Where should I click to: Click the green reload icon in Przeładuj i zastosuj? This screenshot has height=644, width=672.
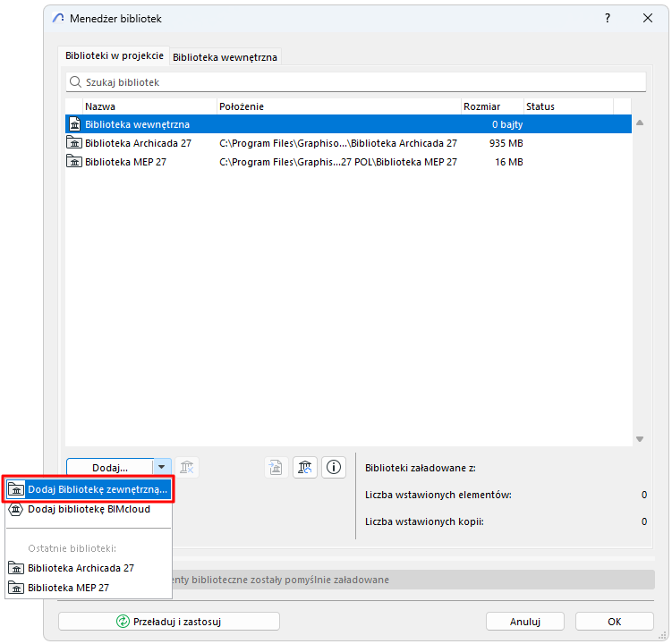click(123, 622)
